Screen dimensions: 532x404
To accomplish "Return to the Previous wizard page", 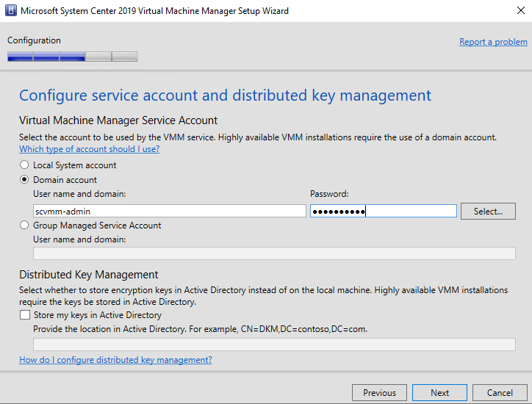I will coord(379,392).
